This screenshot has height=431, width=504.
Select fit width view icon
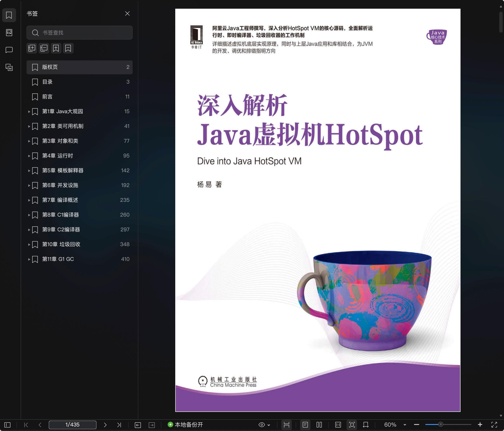coord(365,425)
